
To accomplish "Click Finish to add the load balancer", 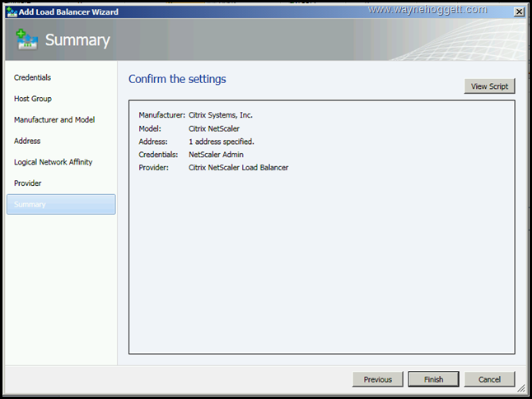I will (433, 379).
